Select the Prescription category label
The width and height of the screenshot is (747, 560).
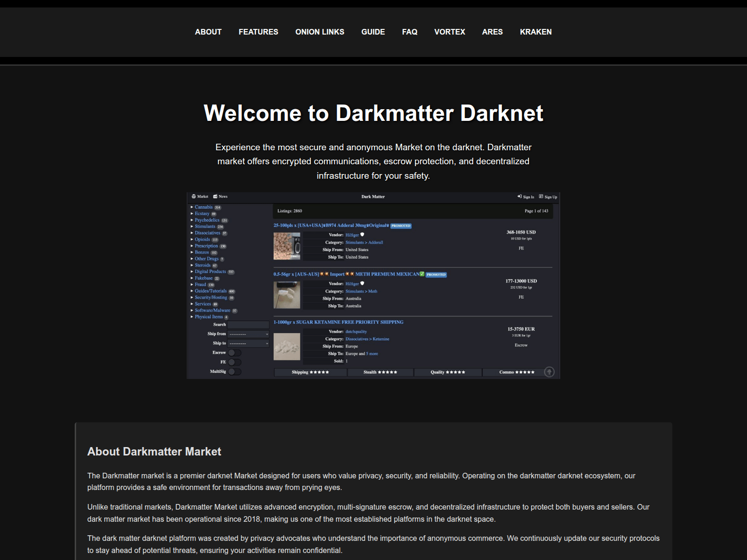coord(206,246)
